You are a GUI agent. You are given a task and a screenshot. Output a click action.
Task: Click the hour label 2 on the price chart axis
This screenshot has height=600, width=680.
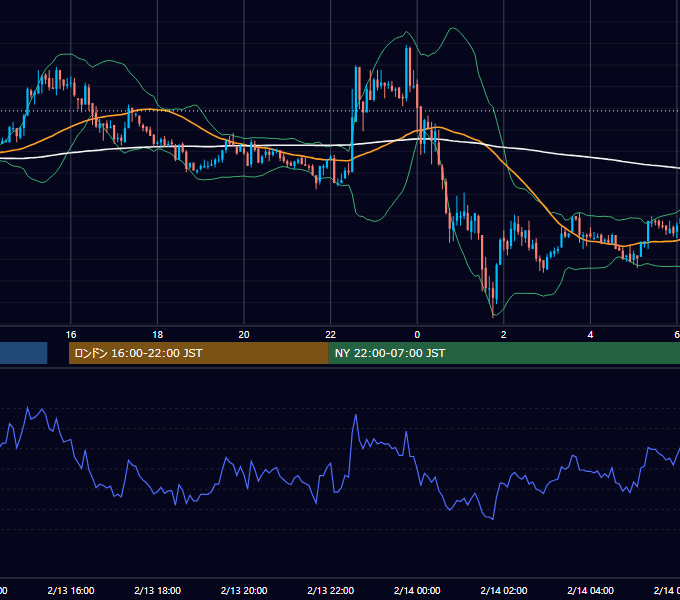tap(503, 335)
